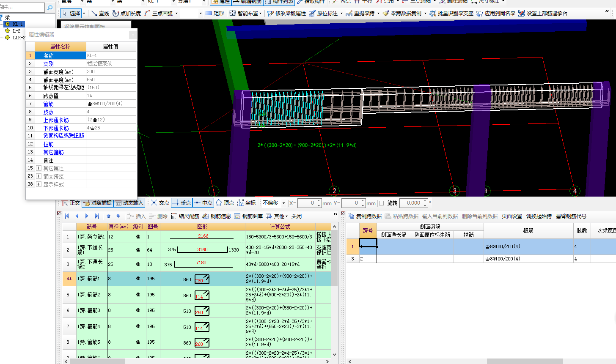Select L-2 in the beam tree
Screen dimensions: 616x364
tap(16, 31)
